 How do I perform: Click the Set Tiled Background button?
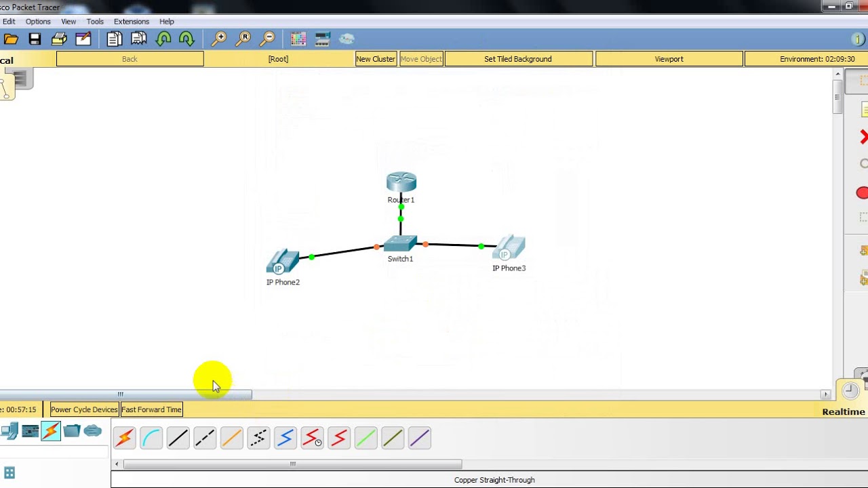click(x=518, y=59)
